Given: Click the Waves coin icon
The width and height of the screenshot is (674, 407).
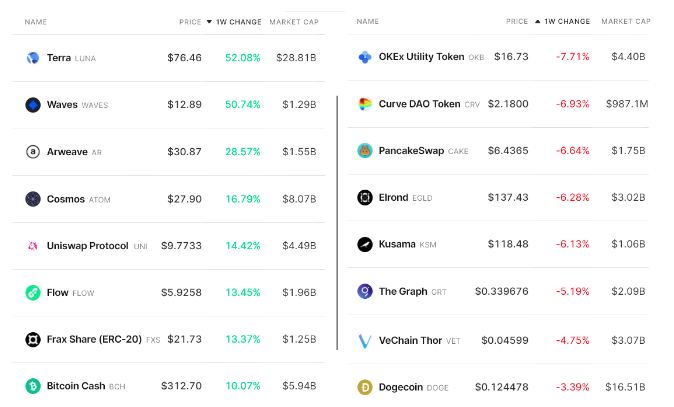Looking at the screenshot, I should pos(32,105).
